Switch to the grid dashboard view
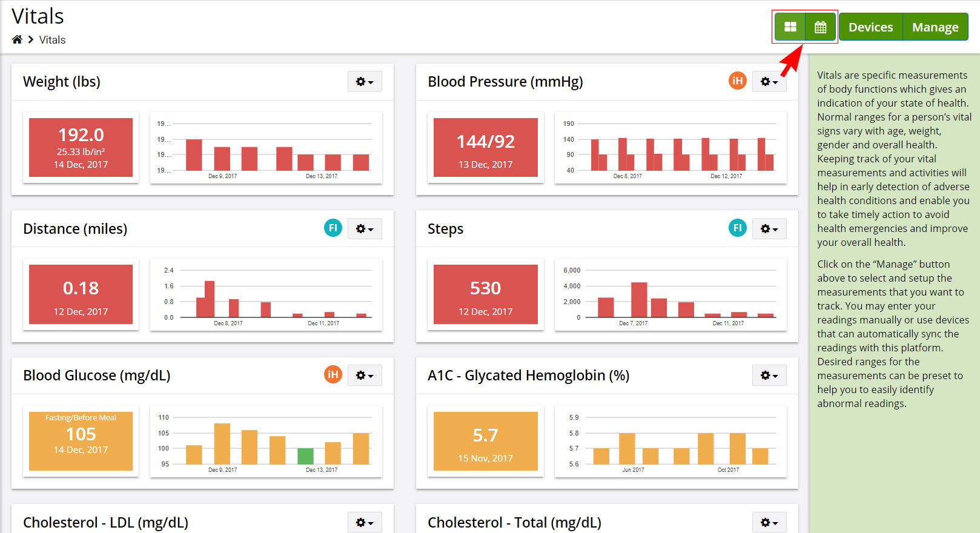 (x=790, y=27)
